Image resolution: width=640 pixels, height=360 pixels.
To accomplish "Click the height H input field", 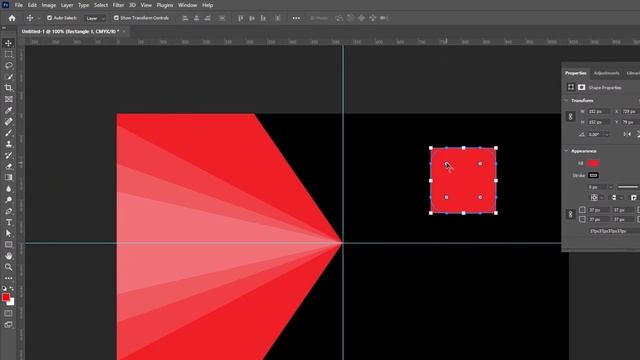I will [598, 122].
